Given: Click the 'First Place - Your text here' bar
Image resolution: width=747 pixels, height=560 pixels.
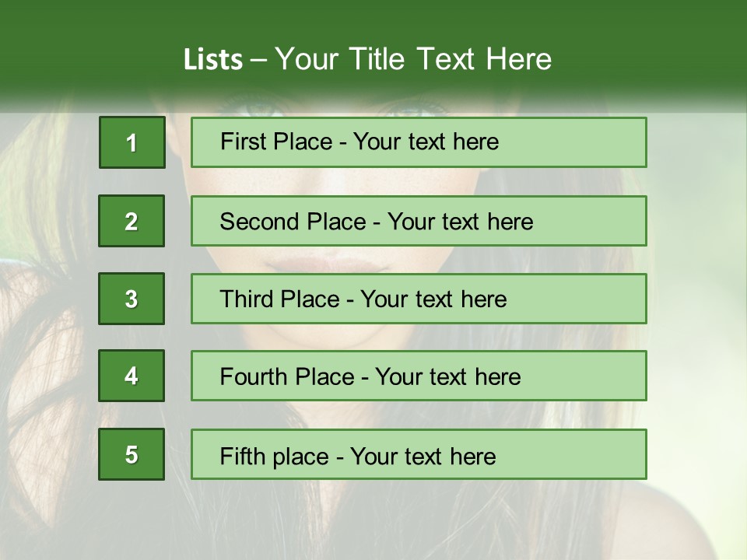Looking at the screenshot, I should click(x=419, y=142).
